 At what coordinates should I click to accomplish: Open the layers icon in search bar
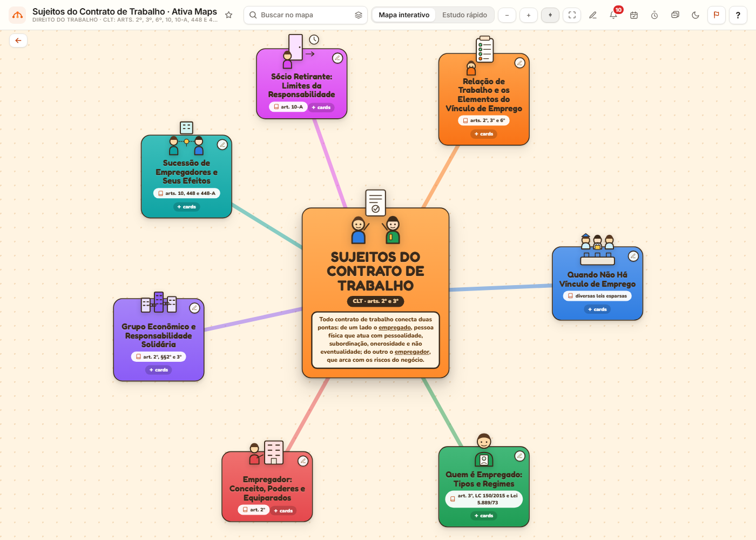pyautogui.click(x=358, y=15)
